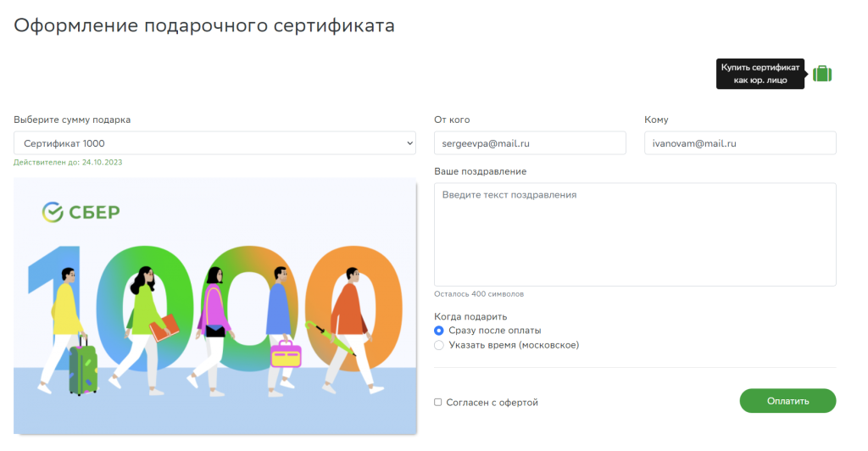Image resolution: width=868 pixels, height=451 pixels.
Task: Click the dropdown arrow of gift amount selector
Action: click(x=409, y=143)
